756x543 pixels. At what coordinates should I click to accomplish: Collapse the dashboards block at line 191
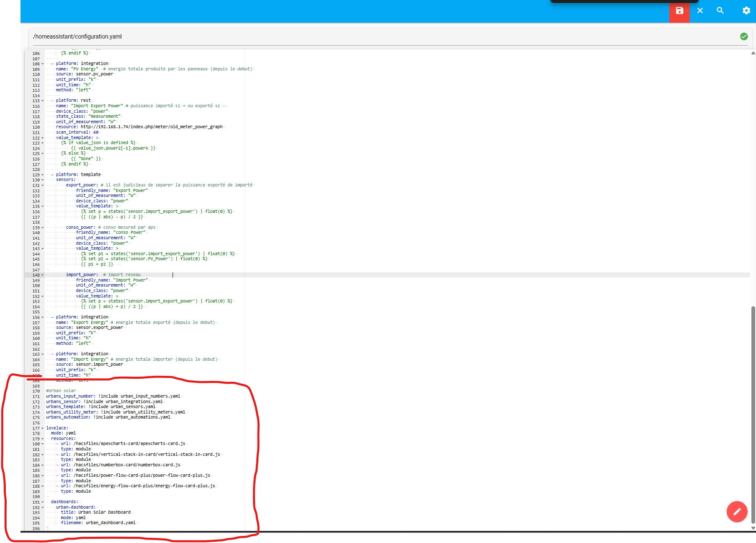coord(43,502)
